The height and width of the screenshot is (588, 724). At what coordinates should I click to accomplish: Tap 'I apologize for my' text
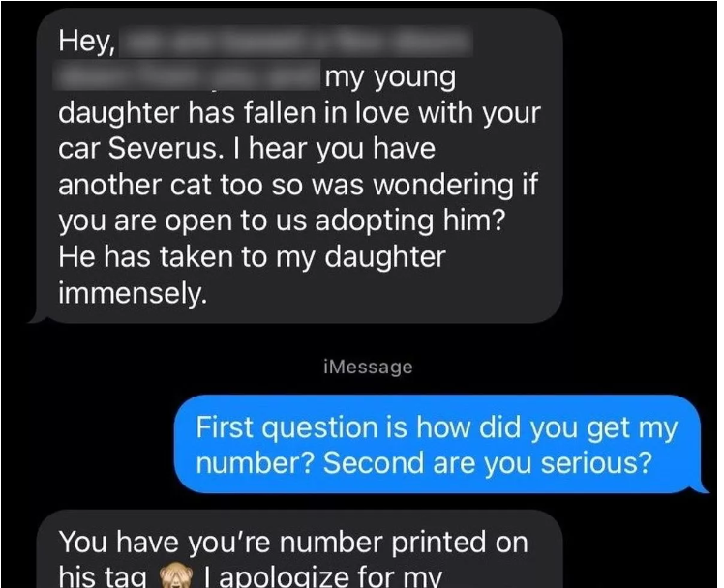pyautogui.click(x=323, y=576)
